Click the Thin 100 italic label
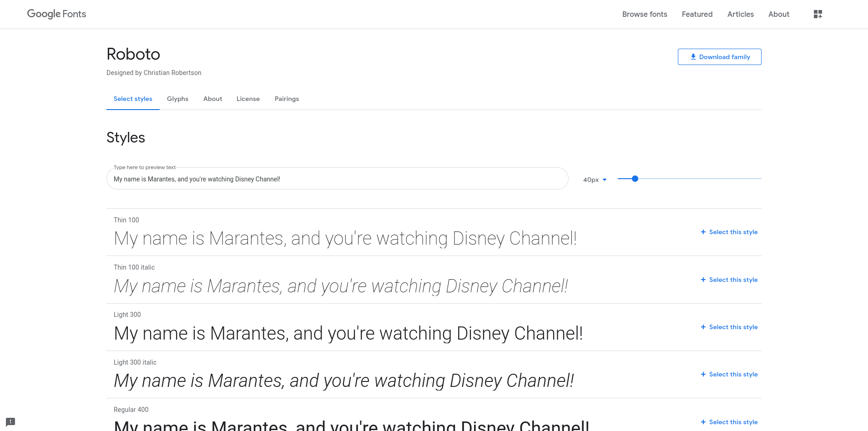 pyautogui.click(x=134, y=267)
